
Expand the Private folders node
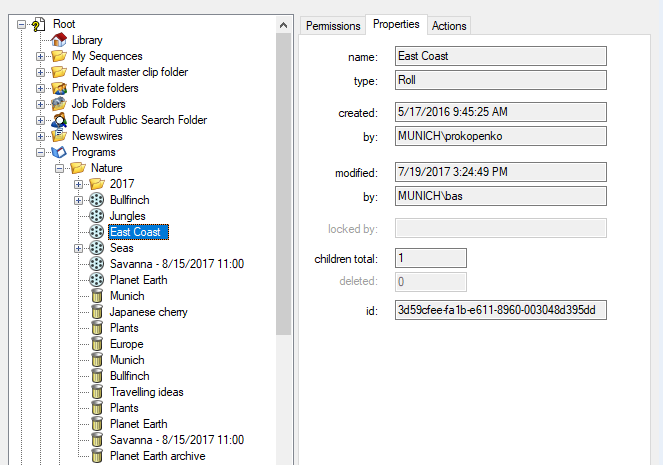click(x=40, y=88)
